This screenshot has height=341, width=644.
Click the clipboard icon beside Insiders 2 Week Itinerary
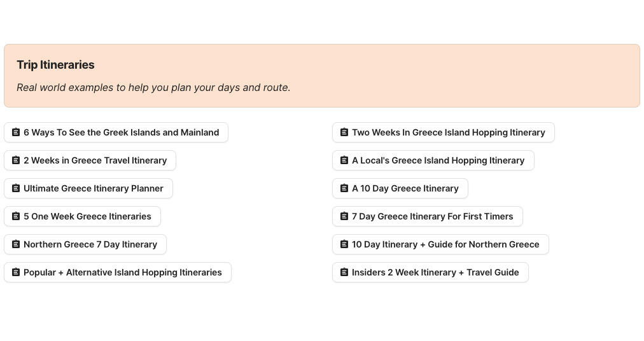[344, 272]
